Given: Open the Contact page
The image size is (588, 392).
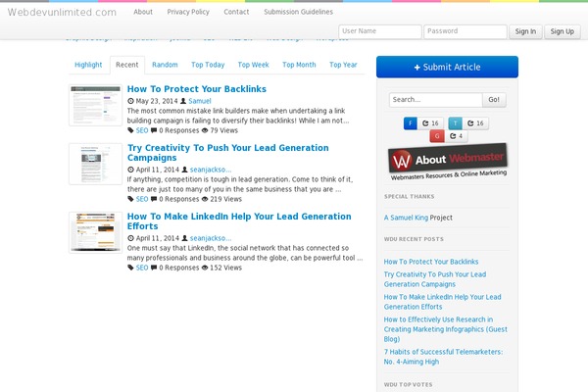Looking at the screenshot, I should [236, 12].
